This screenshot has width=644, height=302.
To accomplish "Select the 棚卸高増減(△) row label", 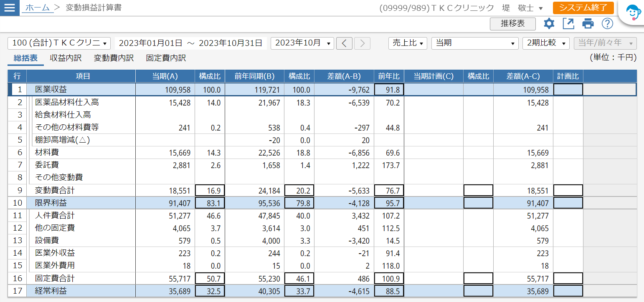I will tap(63, 140).
